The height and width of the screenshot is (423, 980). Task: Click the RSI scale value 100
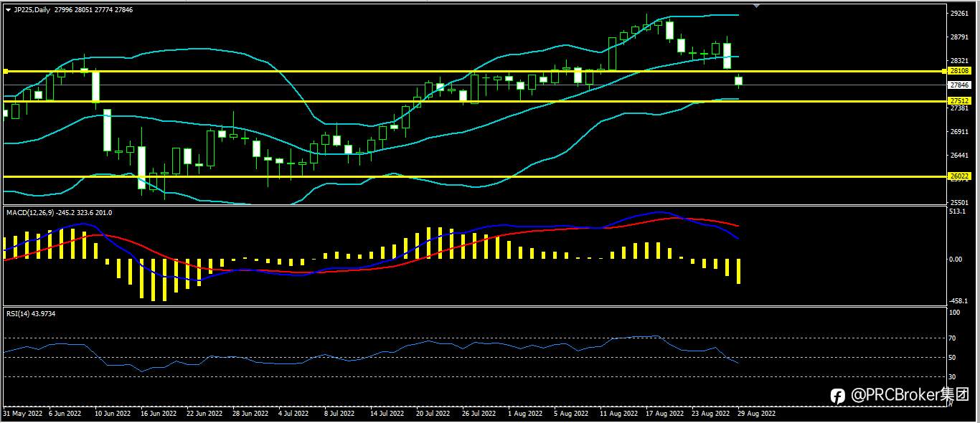955,313
